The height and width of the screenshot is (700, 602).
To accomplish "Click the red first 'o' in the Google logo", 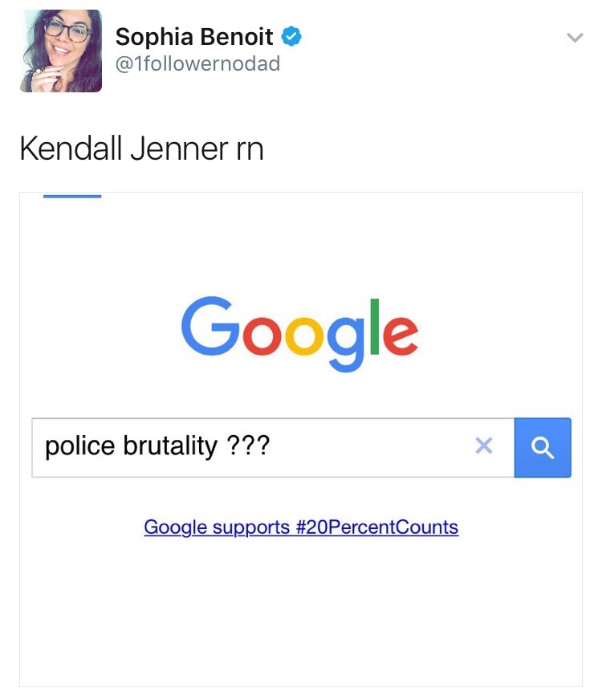I will click(262, 335).
